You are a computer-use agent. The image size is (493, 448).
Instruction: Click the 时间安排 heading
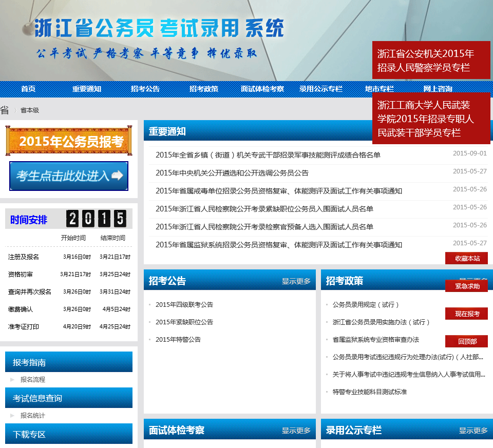[29, 220]
